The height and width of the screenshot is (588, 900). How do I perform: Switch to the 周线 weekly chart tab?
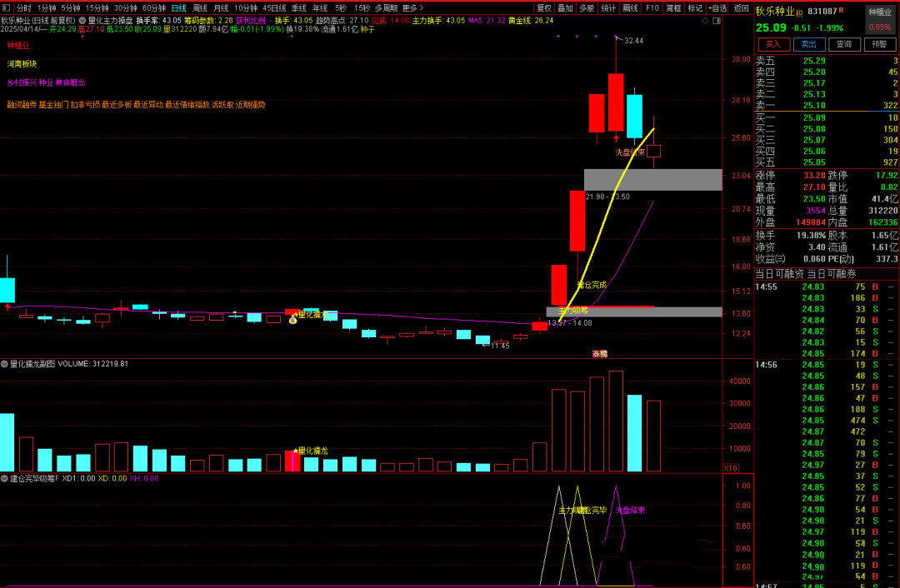[x=200, y=7]
